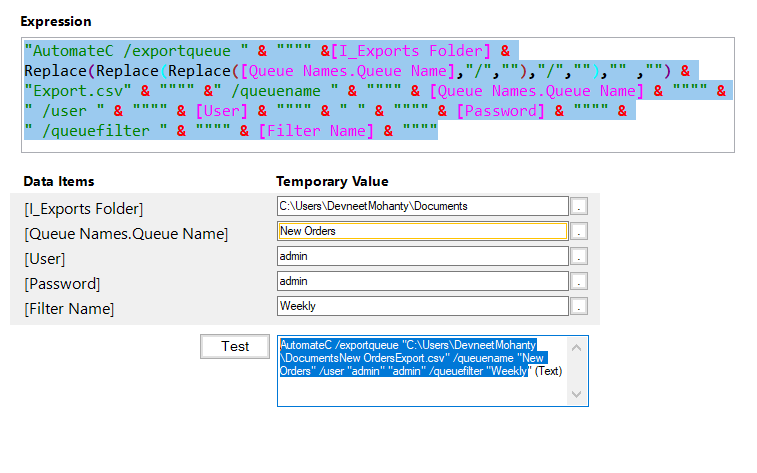Click the [Queue Names.Queue Name] data item label

click(126, 234)
